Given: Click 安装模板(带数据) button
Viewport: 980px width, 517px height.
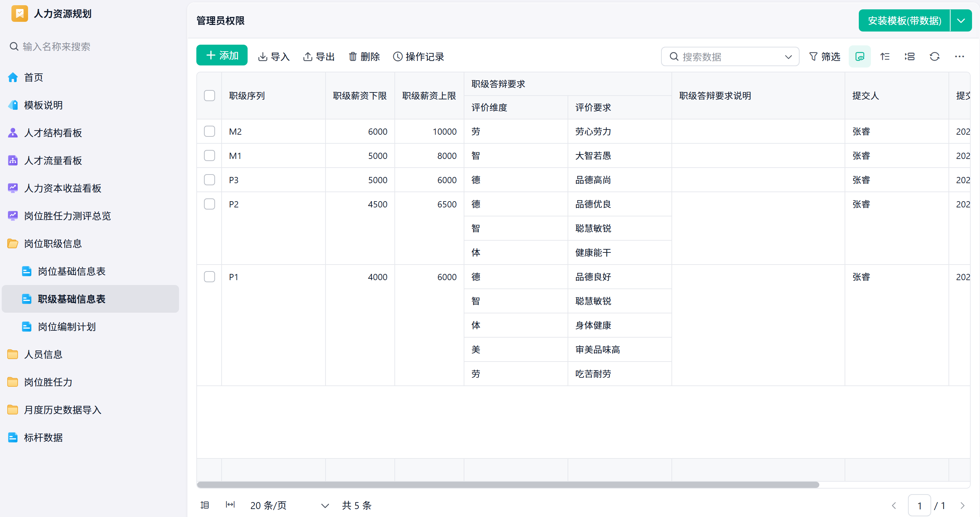Looking at the screenshot, I should point(904,20).
